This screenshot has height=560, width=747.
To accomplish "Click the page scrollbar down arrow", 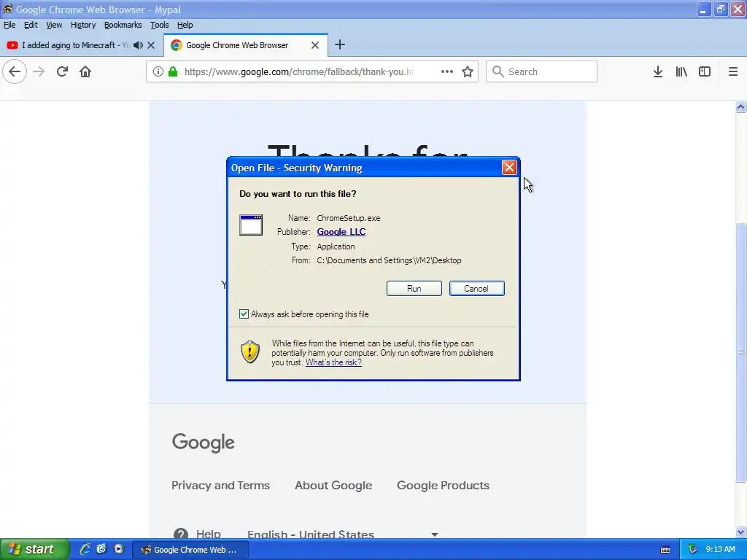I will pos(740,532).
